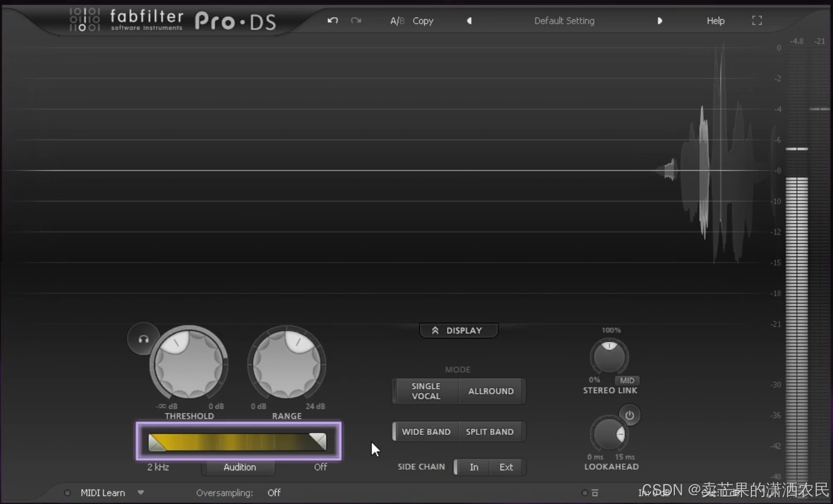Screen dimensions: 833x504
Task: Open the Oversampling Off dropdown
Action: [274, 493]
